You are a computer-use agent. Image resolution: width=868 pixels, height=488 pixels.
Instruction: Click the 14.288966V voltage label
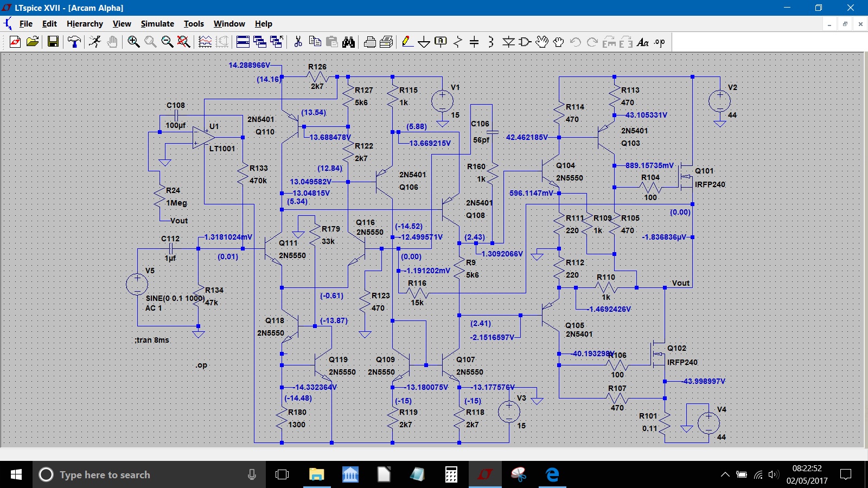(x=249, y=65)
